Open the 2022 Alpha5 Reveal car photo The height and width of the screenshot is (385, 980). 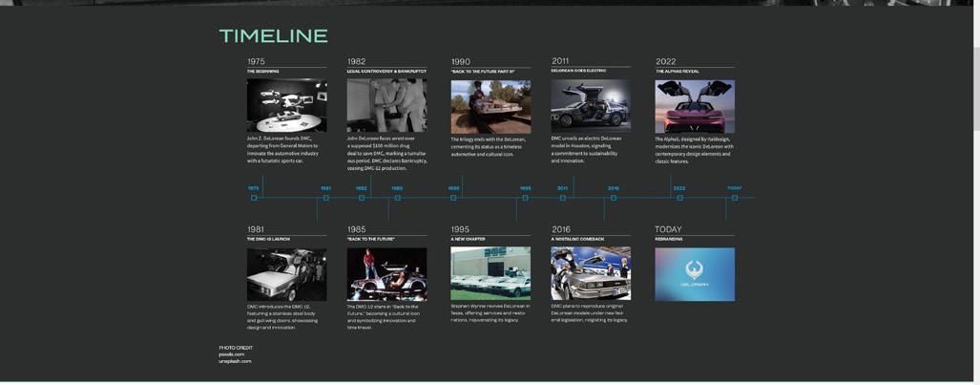(695, 106)
